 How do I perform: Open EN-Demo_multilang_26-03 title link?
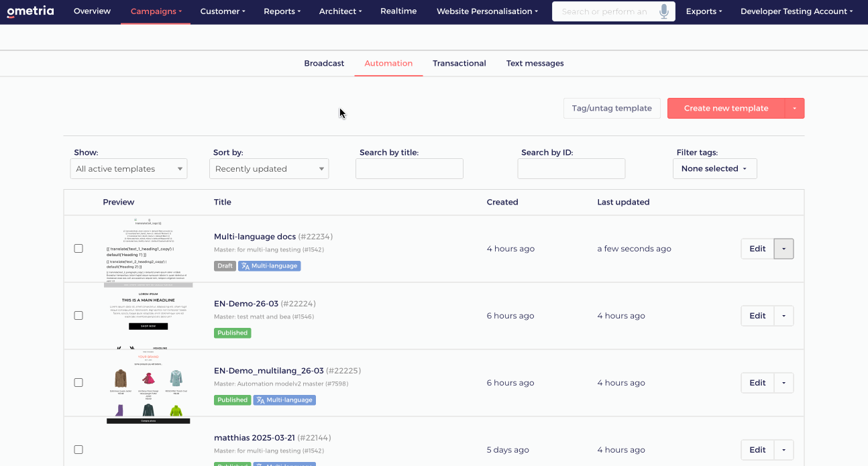pyautogui.click(x=269, y=371)
